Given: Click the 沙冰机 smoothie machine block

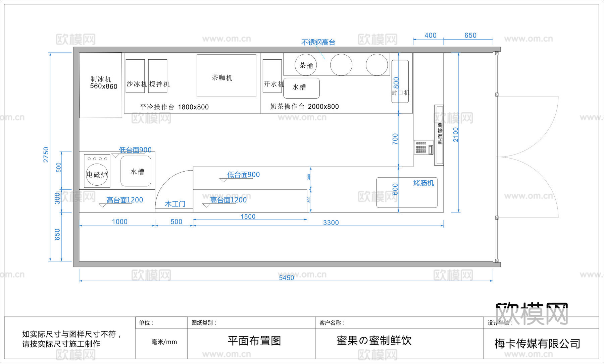Looking at the screenshot, I should pyautogui.click(x=135, y=75).
